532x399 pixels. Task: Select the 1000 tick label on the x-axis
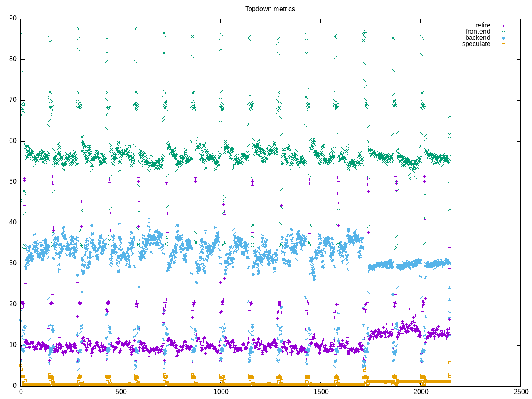pyautogui.click(x=221, y=392)
